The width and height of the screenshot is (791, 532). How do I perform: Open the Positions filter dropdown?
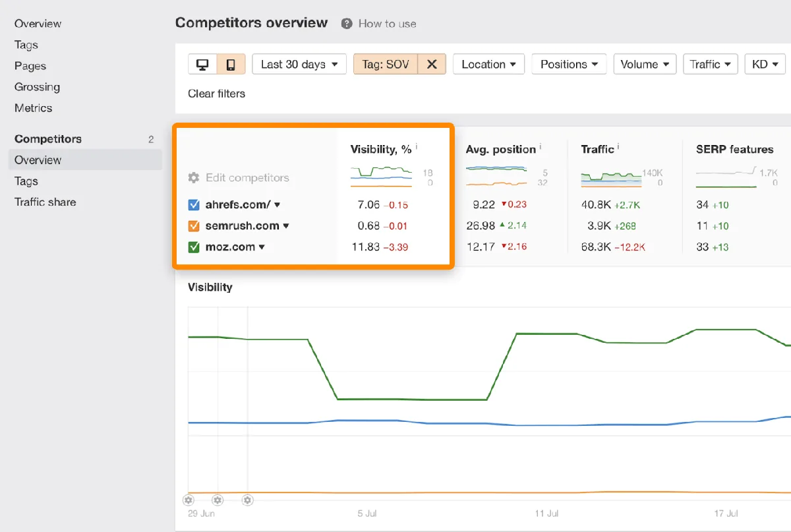pyautogui.click(x=569, y=64)
